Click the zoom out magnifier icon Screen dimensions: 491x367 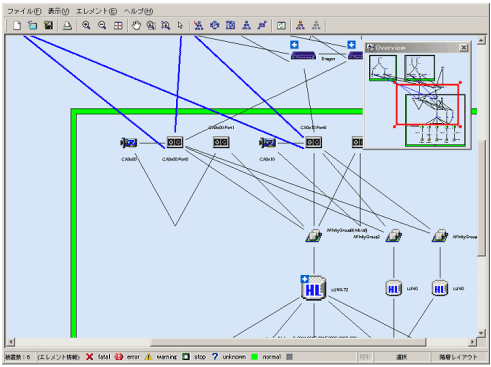click(102, 25)
